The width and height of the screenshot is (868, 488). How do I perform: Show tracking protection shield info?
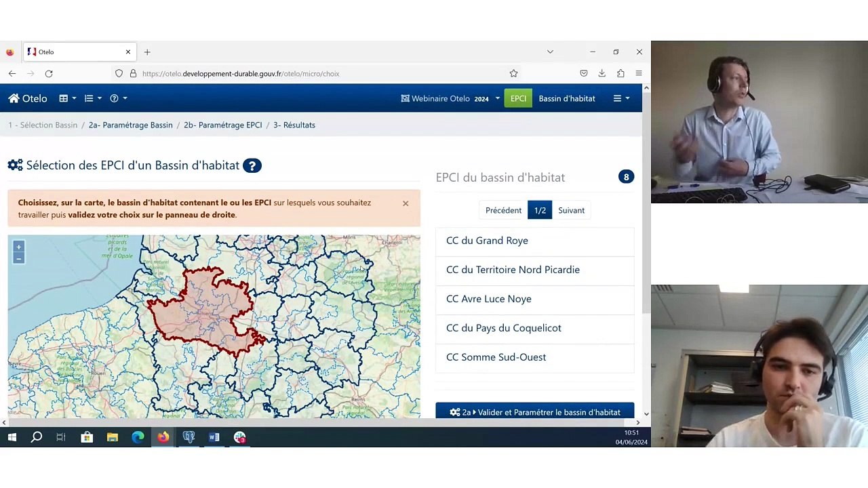(x=119, y=73)
